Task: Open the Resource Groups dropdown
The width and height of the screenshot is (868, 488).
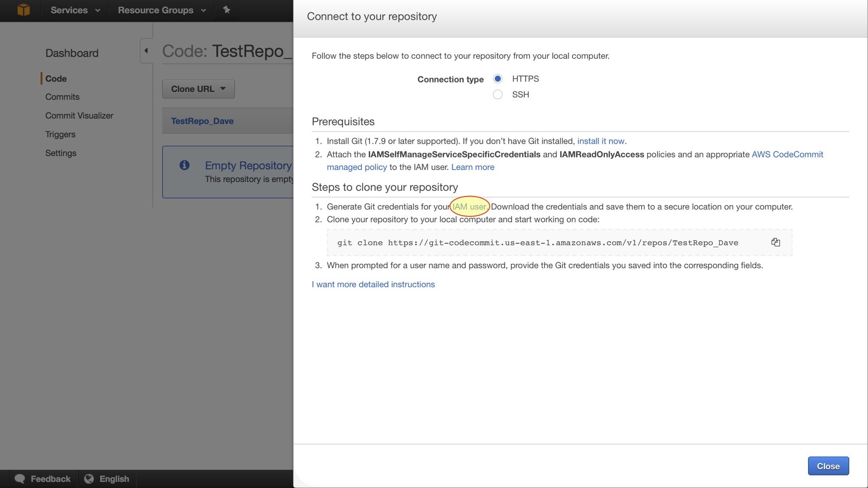Action: tap(162, 10)
